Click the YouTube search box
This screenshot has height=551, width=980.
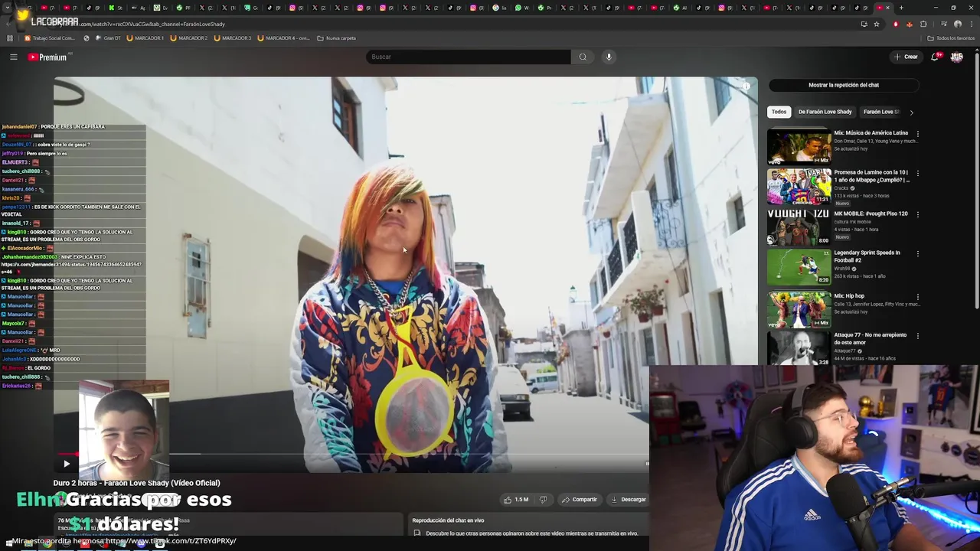point(469,57)
